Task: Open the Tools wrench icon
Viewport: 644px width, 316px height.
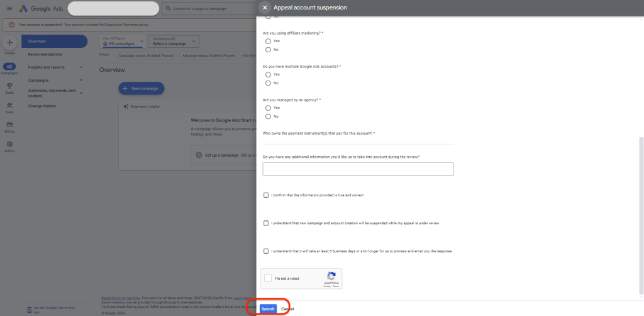Action: 9,106
